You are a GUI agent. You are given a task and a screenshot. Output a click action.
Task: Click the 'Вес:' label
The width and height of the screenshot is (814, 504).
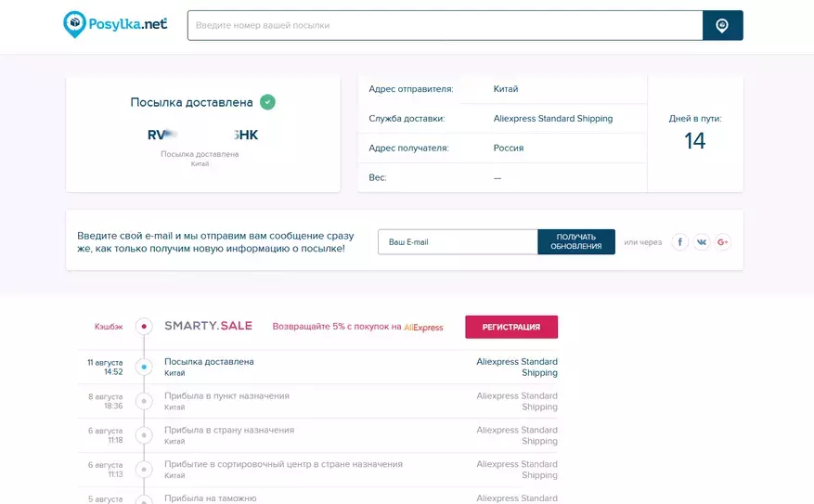(378, 177)
